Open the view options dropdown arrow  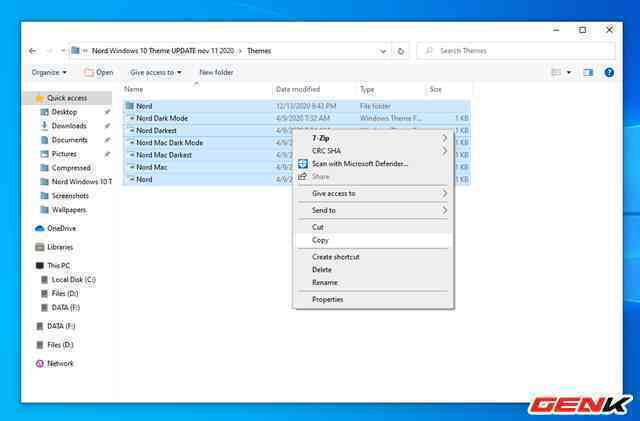click(x=569, y=73)
